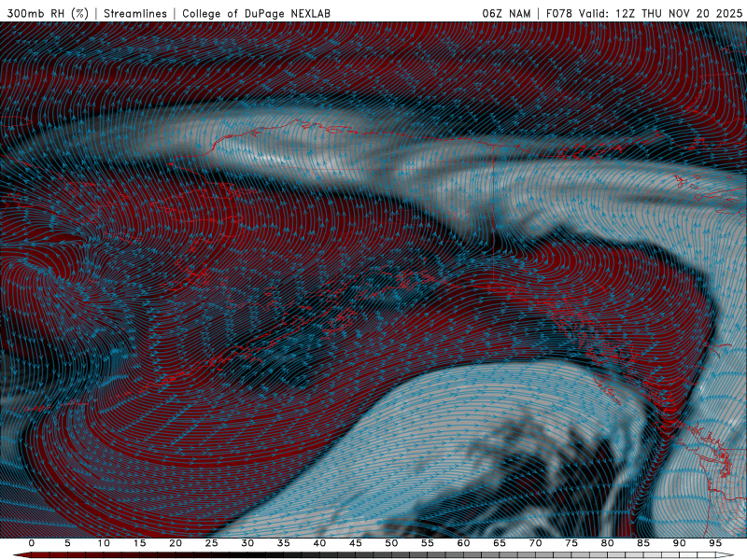Viewport: 747px width, 560px height.
Task: Click the 25 label on the RH scale
Action: pyautogui.click(x=212, y=543)
